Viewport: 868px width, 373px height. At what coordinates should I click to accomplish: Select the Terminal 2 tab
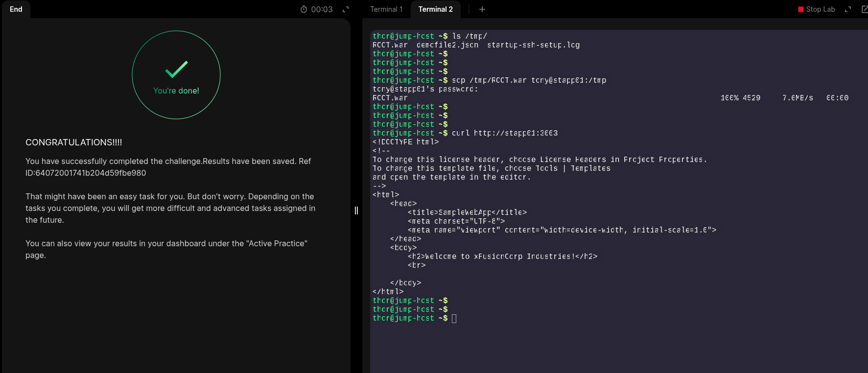coord(435,9)
